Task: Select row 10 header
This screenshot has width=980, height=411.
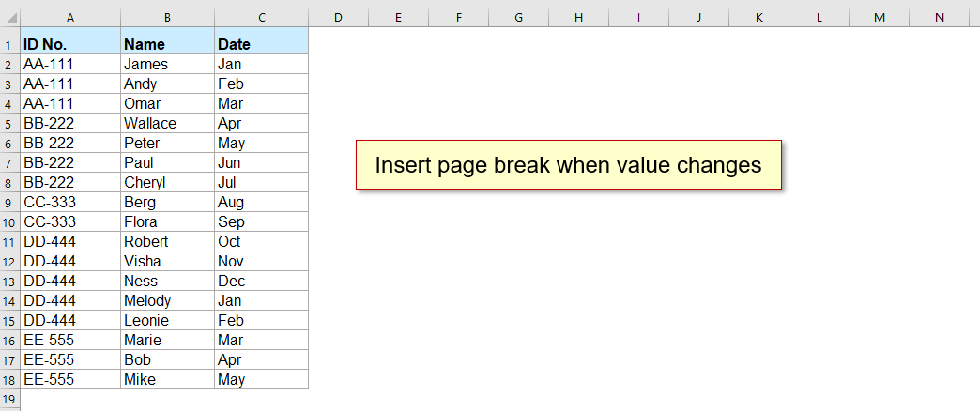Action: coord(10,221)
